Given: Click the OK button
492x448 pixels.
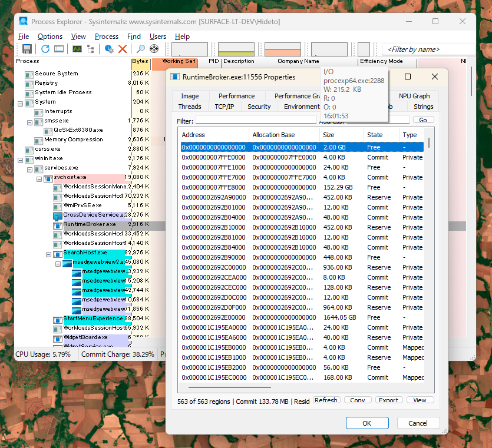Looking at the screenshot, I should pyautogui.click(x=367, y=423).
